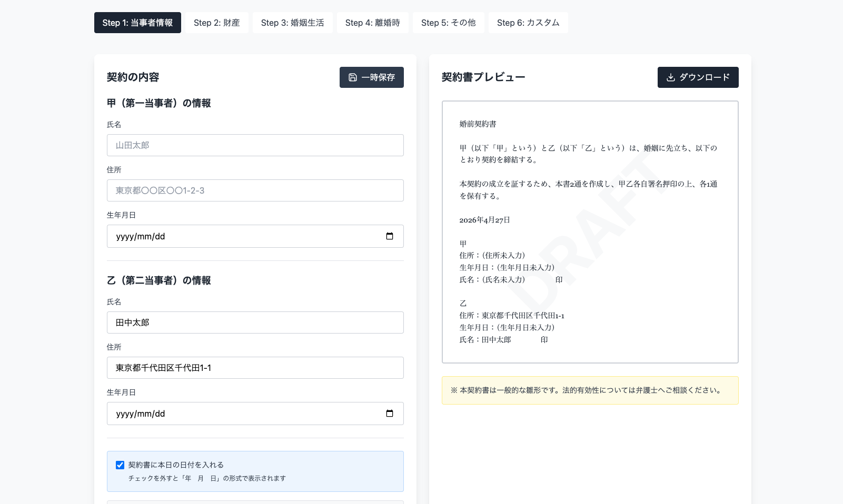Screen dimensions: 843x504
Task: Click the 甲 生年月日 date field
Action: [242, 236]
